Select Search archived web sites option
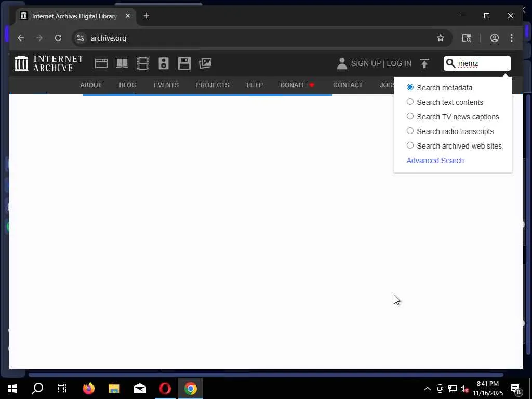Screen dimensions: 532x399 (410, 145)
